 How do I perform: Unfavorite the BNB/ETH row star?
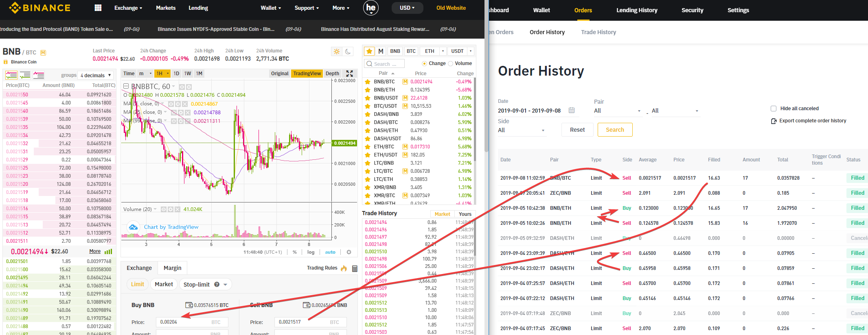[x=368, y=90]
